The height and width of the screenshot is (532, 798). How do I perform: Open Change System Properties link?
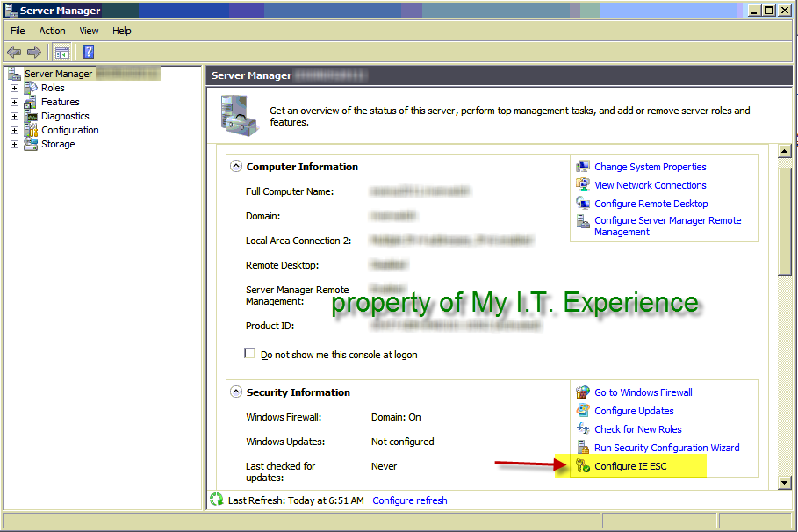(x=650, y=167)
